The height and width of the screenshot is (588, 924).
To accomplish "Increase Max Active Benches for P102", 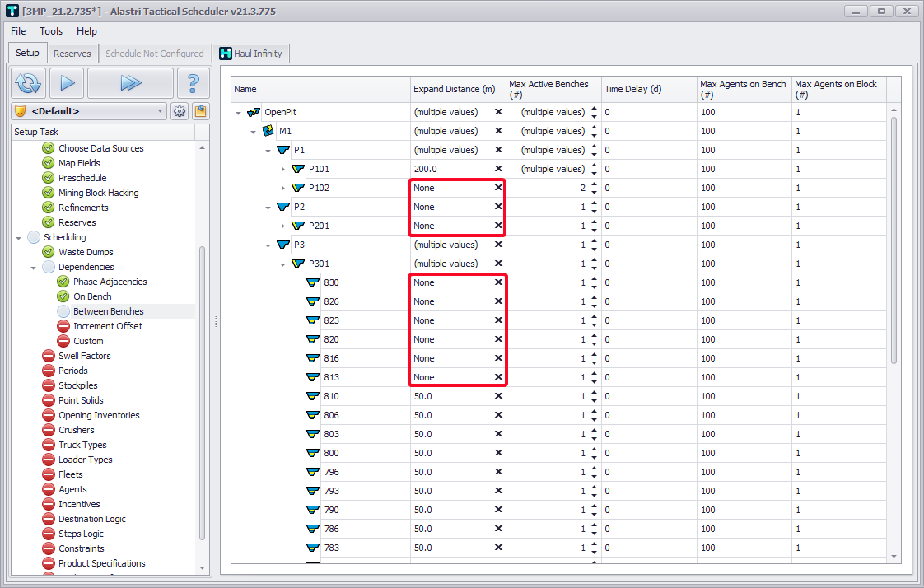I will [595, 184].
